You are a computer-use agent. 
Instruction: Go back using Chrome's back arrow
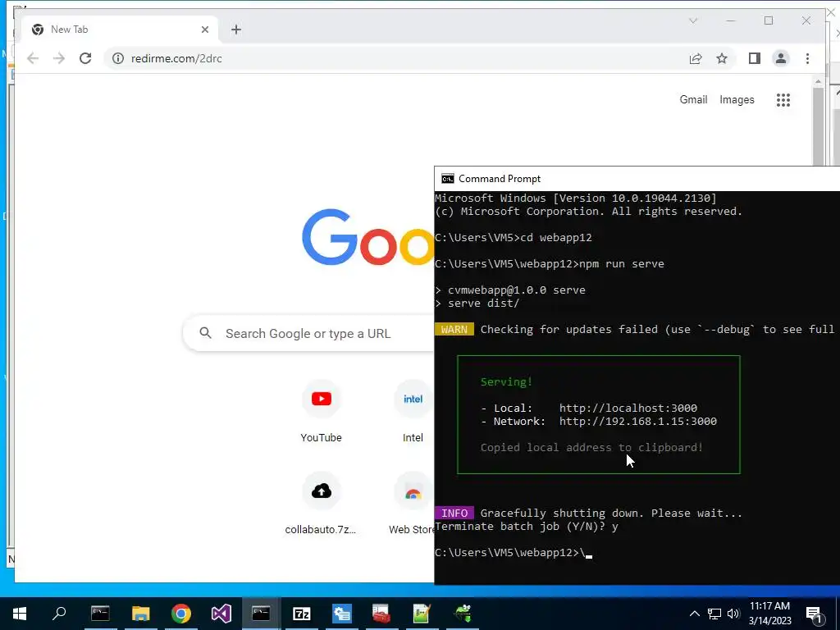33,58
